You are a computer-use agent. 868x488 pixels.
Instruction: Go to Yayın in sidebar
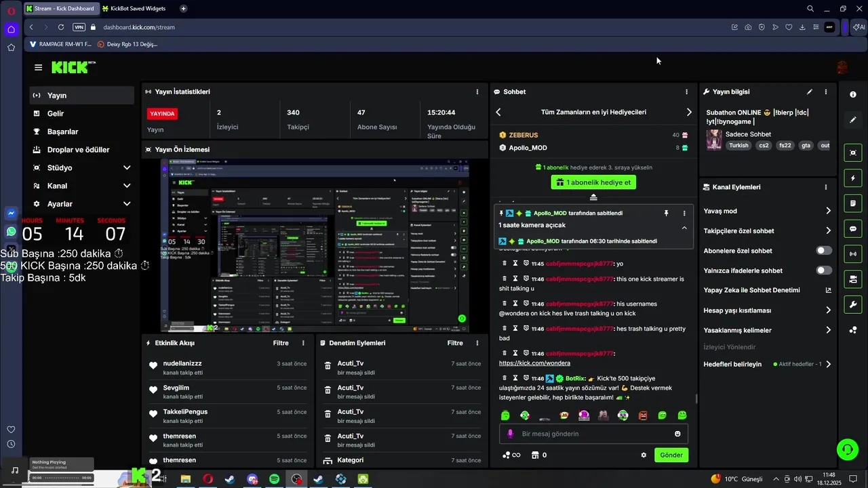(x=81, y=96)
